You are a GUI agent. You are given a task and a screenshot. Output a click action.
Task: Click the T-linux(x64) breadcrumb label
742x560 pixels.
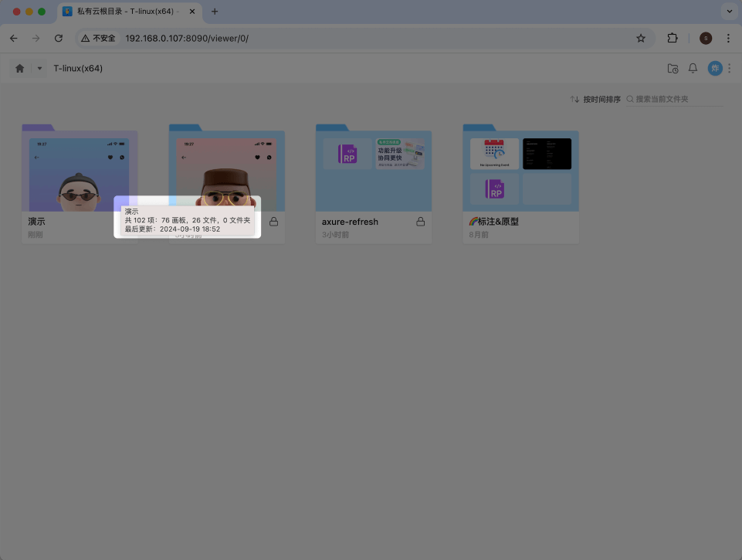click(x=76, y=68)
